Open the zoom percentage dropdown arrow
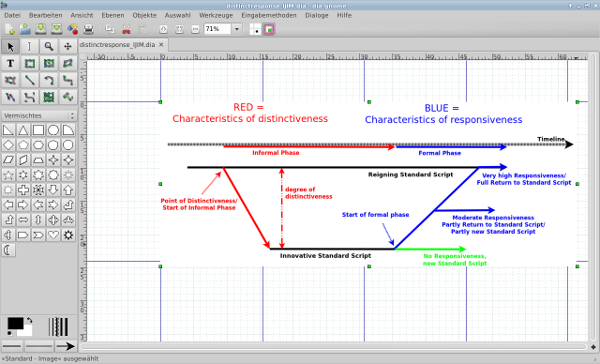This screenshot has width=600, height=364. pyautogui.click(x=237, y=29)
